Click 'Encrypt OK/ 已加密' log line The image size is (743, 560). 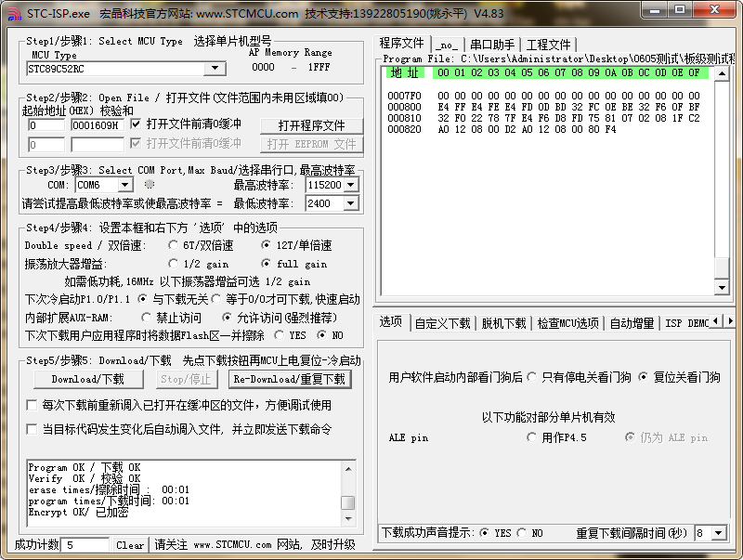tap(78, 512)
